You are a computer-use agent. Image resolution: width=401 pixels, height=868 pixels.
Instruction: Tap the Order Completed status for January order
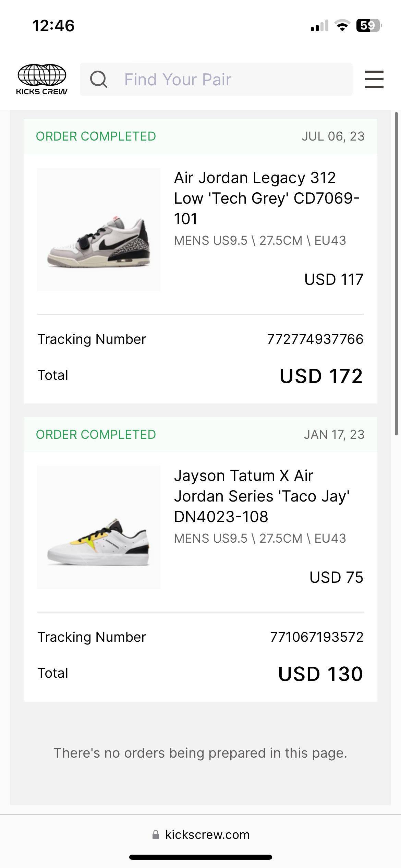96,435
